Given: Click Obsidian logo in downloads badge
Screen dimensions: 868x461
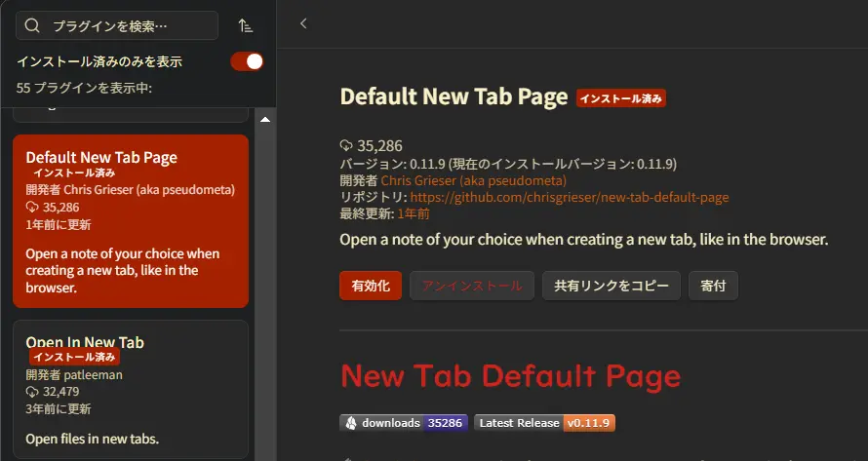Looking at the screenshot, I should point(350,423).
